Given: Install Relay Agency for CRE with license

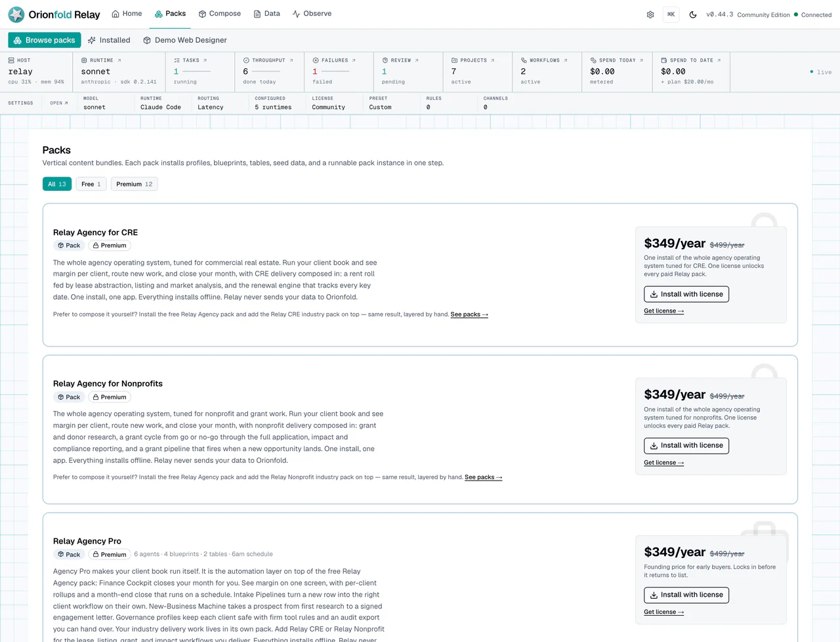Looking at the screenshot, I should pyautogui.click(x=686, y=294).
